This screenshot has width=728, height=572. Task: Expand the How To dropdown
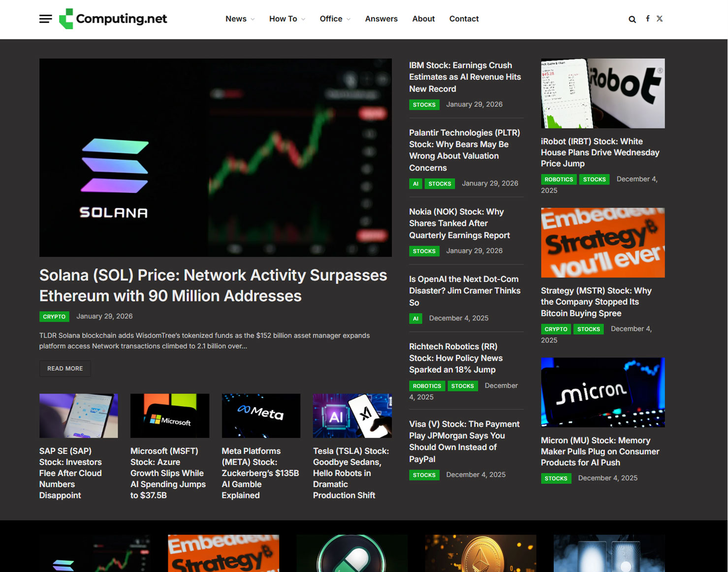click(287, 19)
